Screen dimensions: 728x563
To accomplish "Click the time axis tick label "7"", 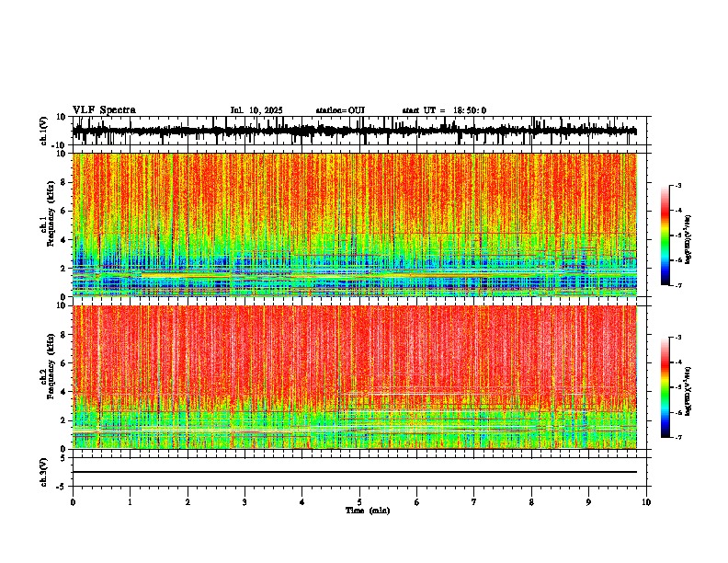I will [474, 502].
